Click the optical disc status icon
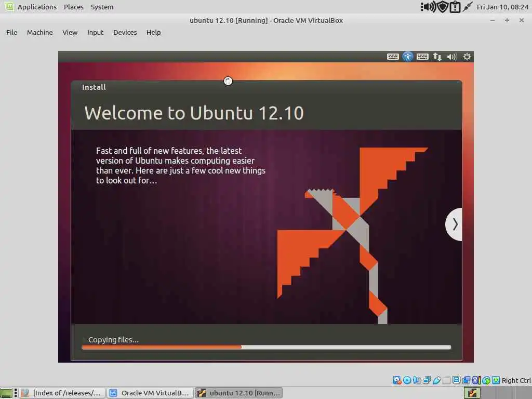The width and height of the screenshot is (532, 399). (x=407, y=380)
